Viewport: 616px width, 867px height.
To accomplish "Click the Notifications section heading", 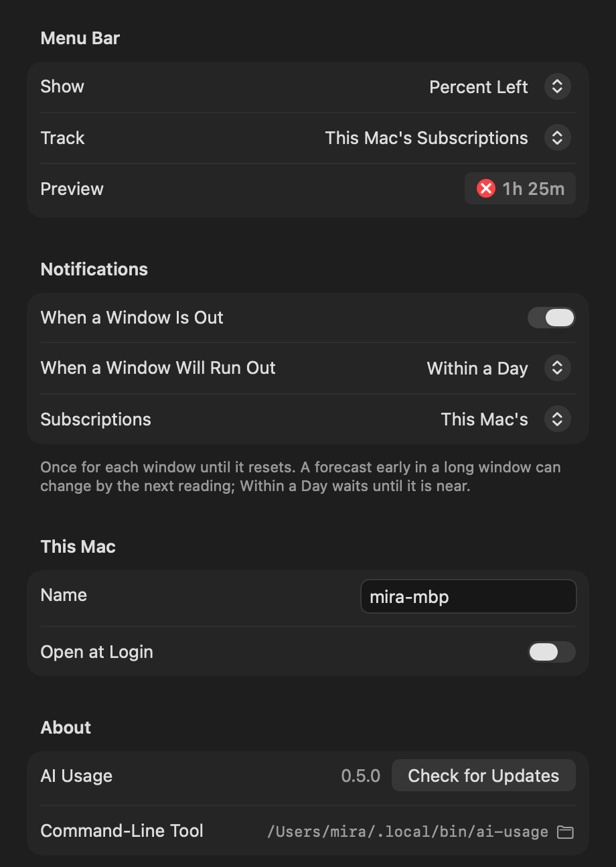I will click(94, 269).
